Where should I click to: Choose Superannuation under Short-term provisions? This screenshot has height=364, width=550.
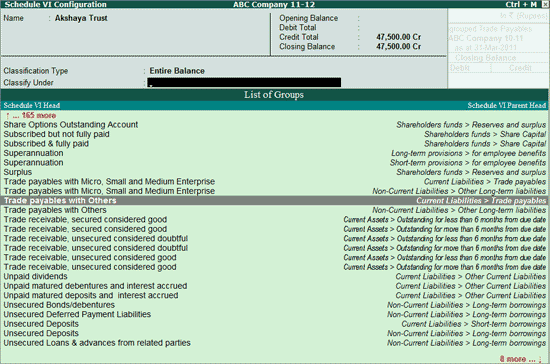tap(275, 163)
